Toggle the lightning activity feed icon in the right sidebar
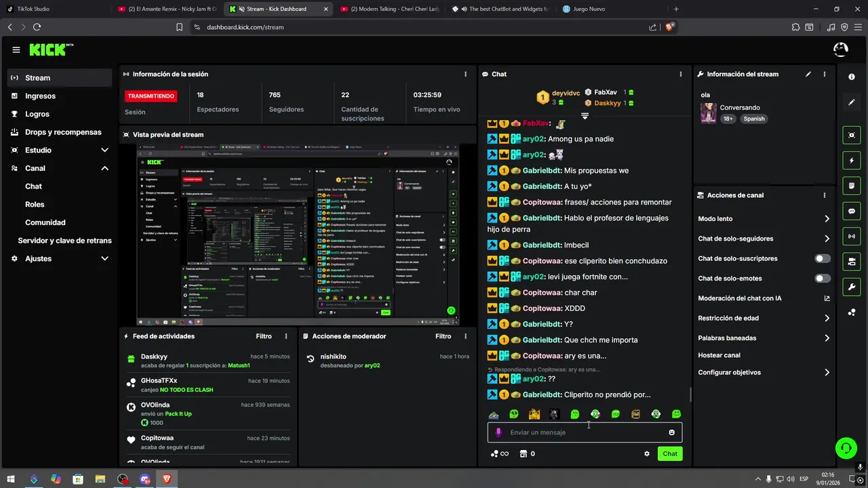 pos(852,161)
